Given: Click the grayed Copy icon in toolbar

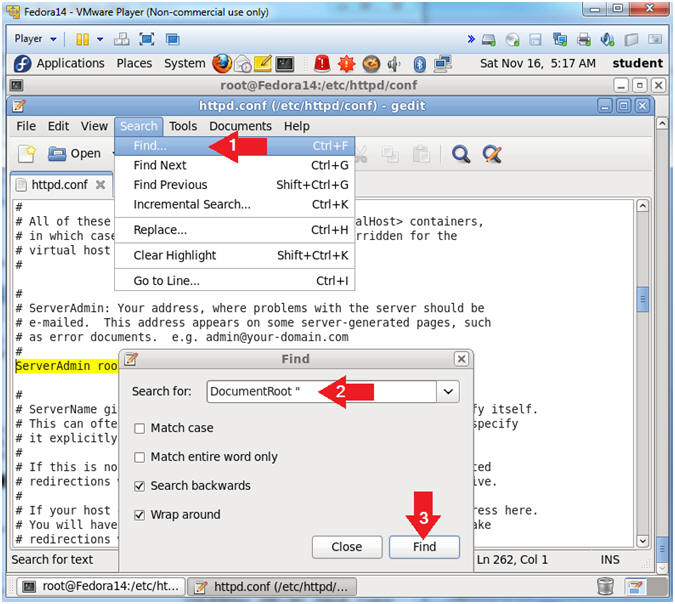Looking at the screenshot, I should (x=390, y=154).
